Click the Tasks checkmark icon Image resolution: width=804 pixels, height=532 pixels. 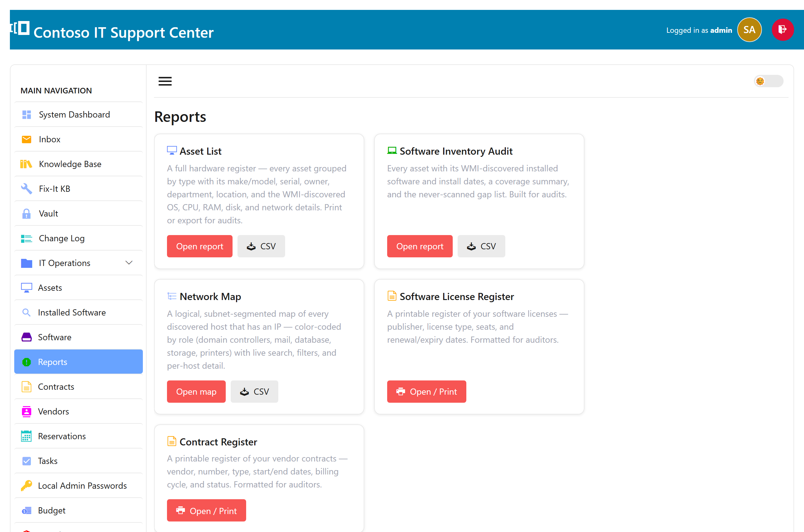(27, 461)
